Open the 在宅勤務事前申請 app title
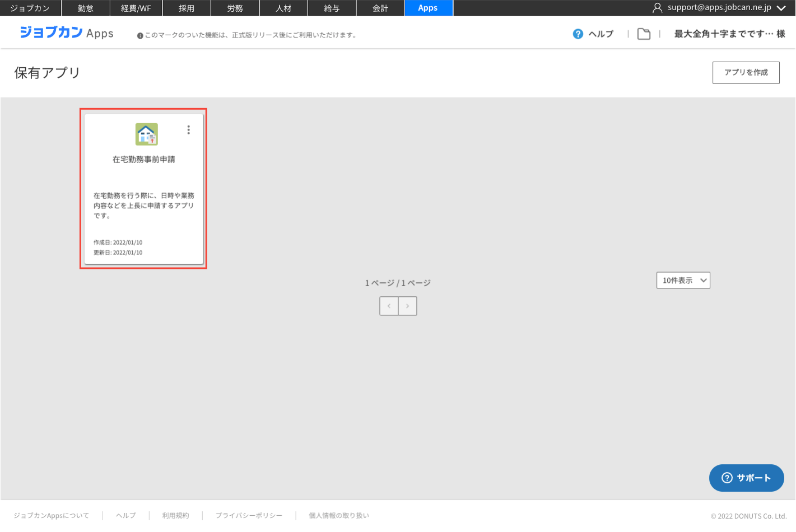 point(144,160)
